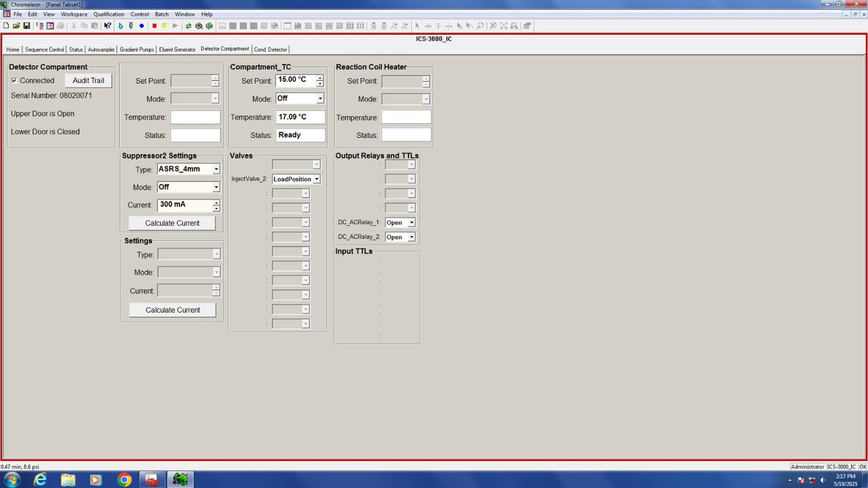Open the Qualification menu

(x=109, y=14)
